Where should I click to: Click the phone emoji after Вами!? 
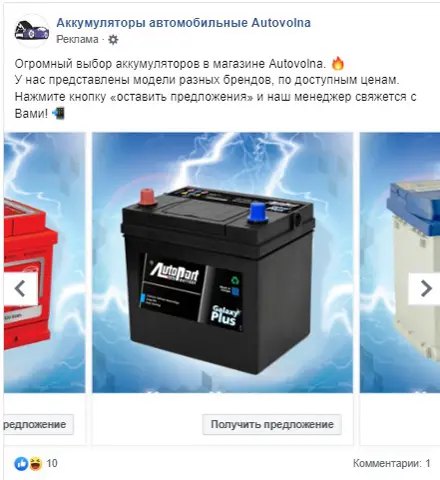[x=58, y=113]
